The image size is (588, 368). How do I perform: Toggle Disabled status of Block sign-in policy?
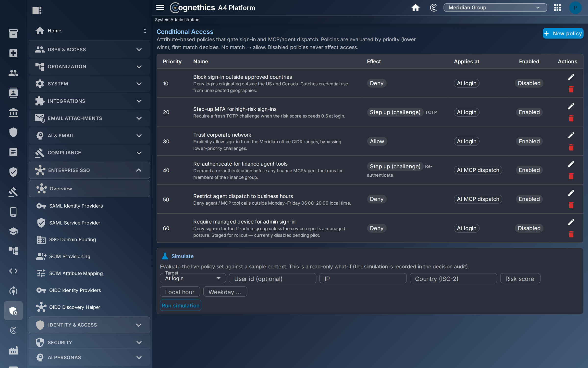coord(529,83)
